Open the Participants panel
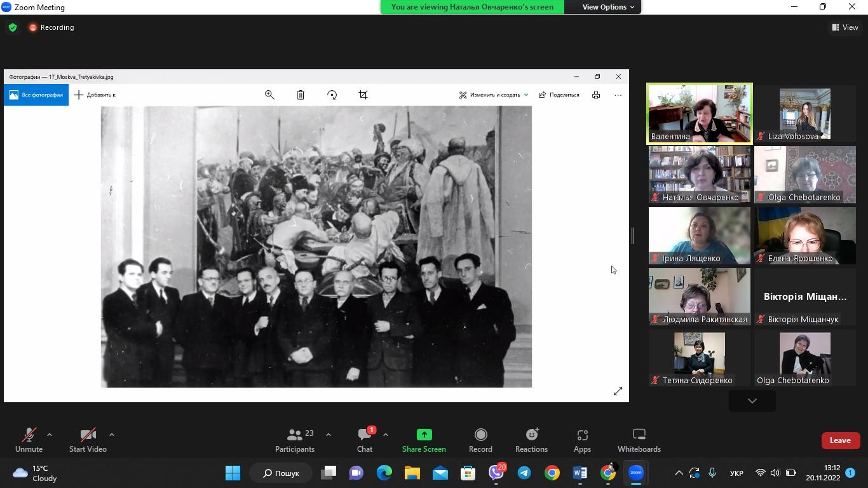868x488 pixels. [295, 440]
